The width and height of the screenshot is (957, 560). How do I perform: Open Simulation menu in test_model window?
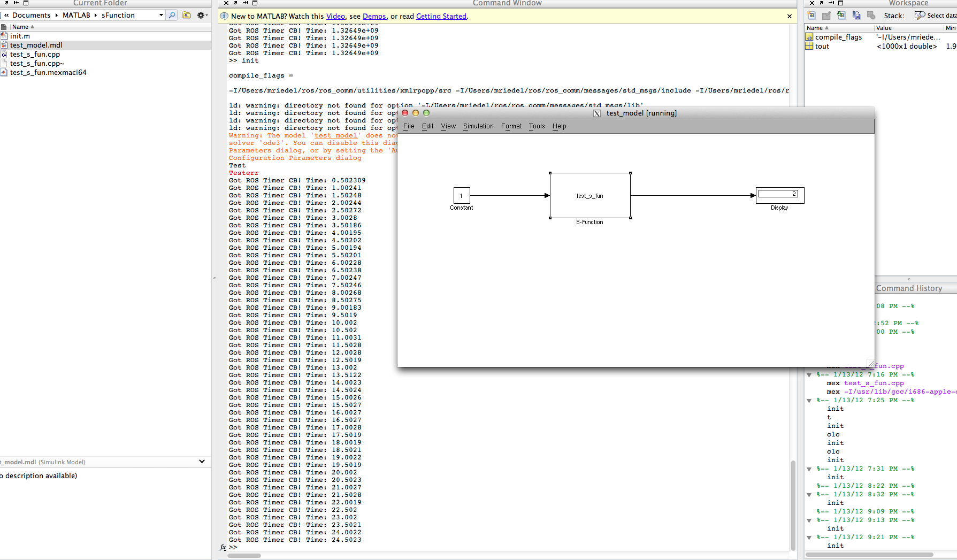click(478, 126)
